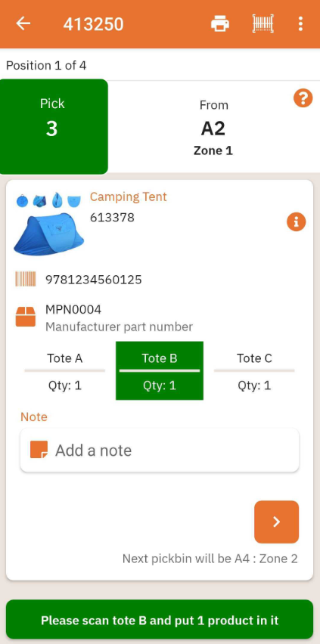The height and width of the screenshot is (644, 320).
Task: Open the blue camping tent image
Action: [48, 234]
